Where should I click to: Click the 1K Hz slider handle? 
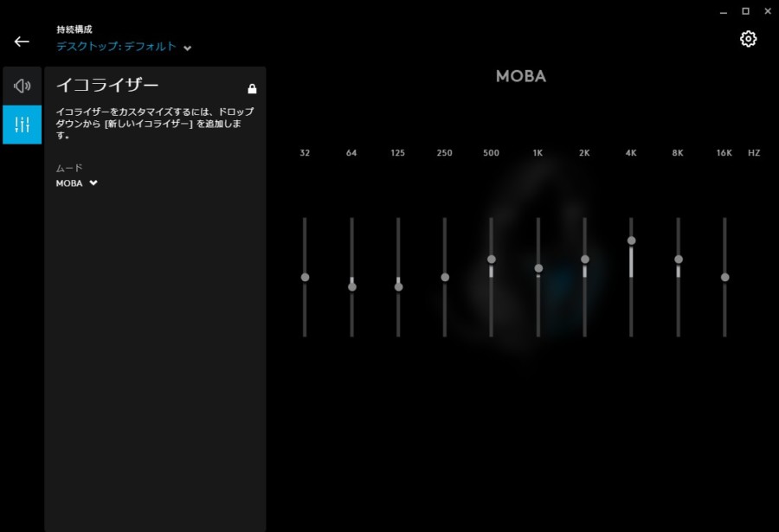click(538, 268)
